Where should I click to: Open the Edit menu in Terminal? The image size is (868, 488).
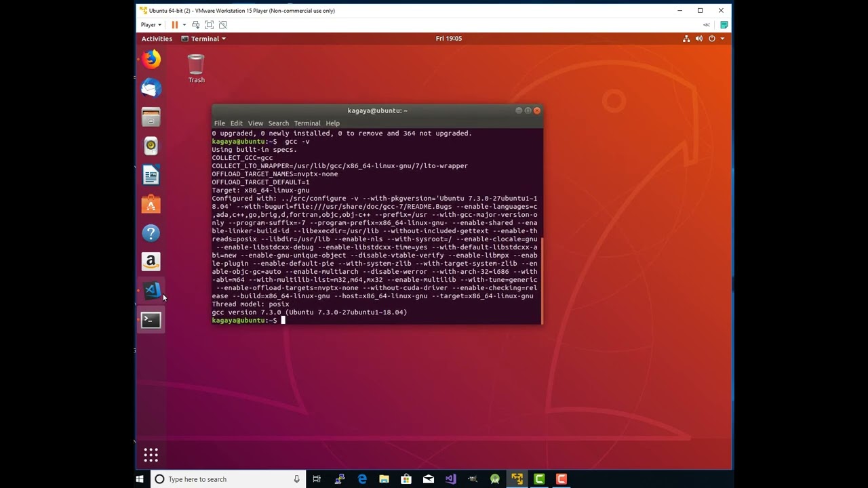tap(236, 123)
